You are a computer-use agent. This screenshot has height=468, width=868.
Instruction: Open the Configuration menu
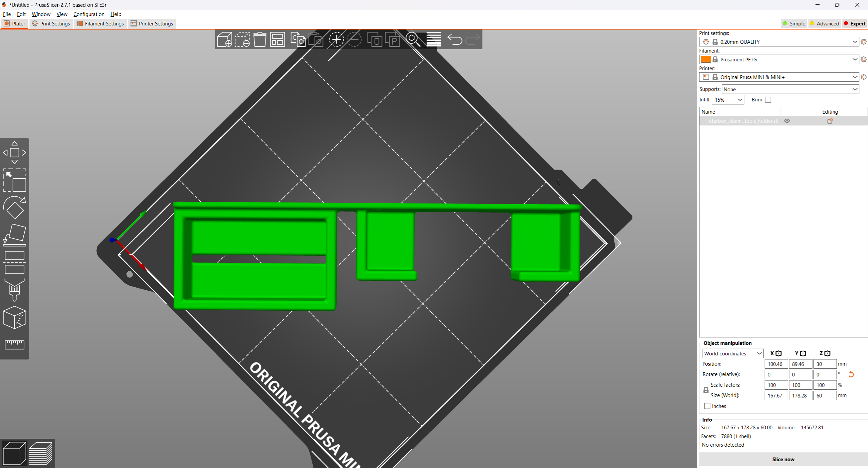pyautogui.click(x=89, y=14)
